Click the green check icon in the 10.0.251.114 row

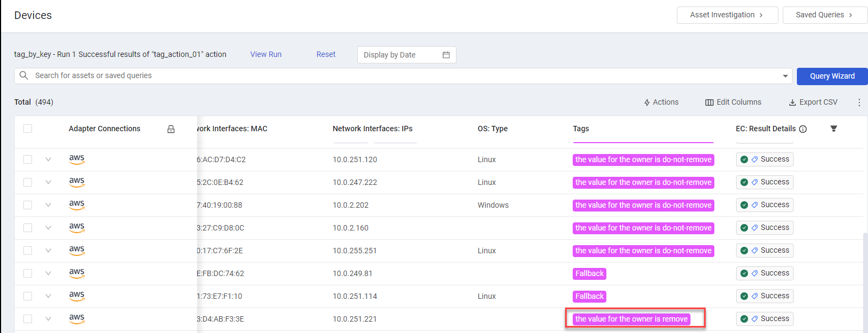pos(744,296)
